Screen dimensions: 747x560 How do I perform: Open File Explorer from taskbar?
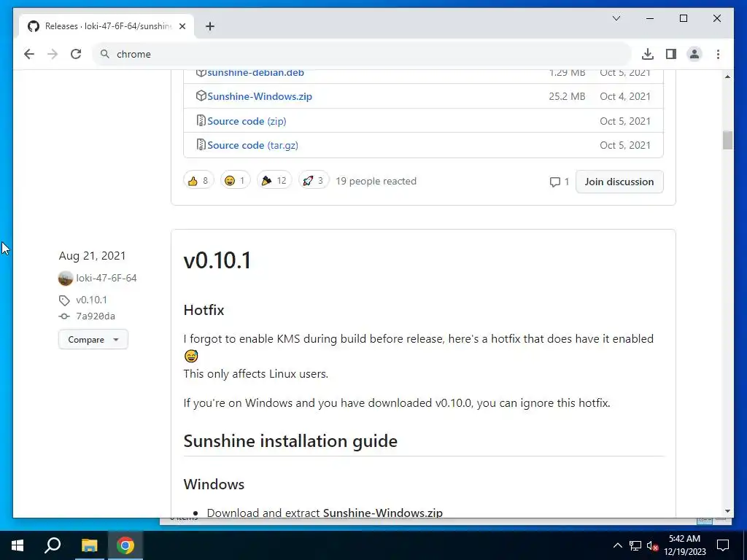pyautogui.click(x=89, y=545)
